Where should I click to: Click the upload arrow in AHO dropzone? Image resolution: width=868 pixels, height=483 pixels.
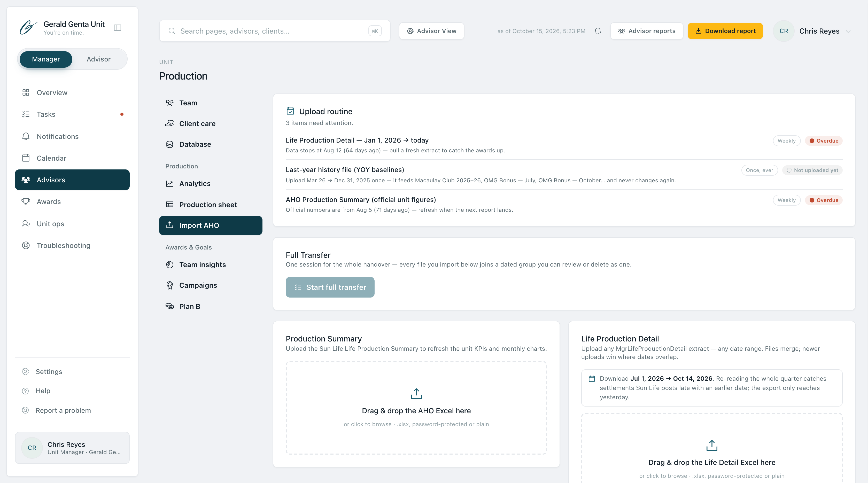pos(416,393)
